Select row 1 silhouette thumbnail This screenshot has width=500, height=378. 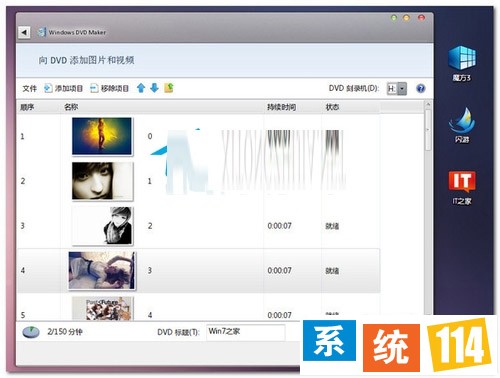coord(102,136)
